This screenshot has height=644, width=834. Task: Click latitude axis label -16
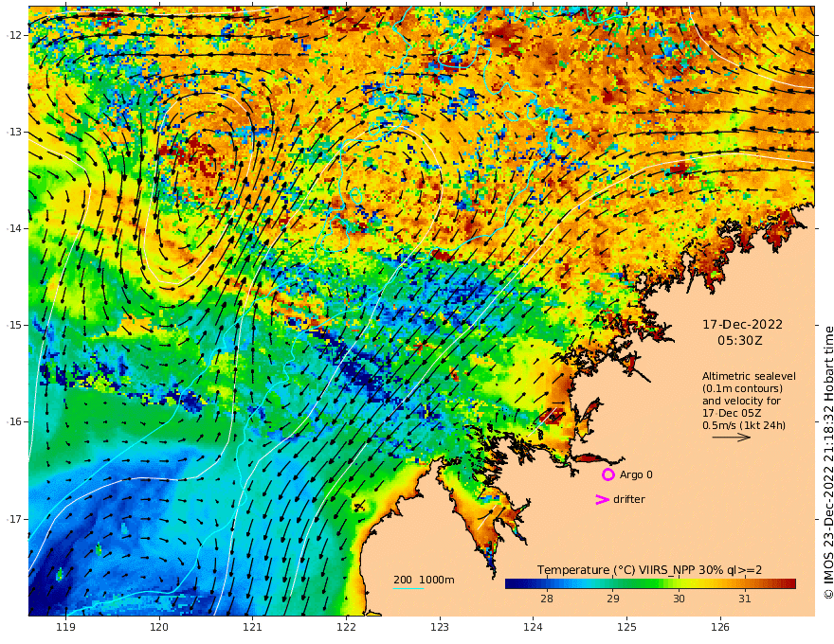tap(14, 421)
